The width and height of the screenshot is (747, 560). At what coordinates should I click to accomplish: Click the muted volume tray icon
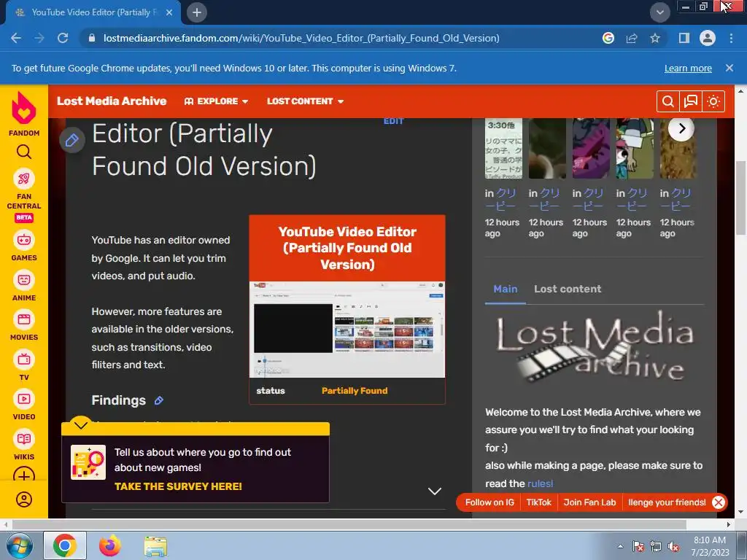pyautogui.click(x=673, y=547)
